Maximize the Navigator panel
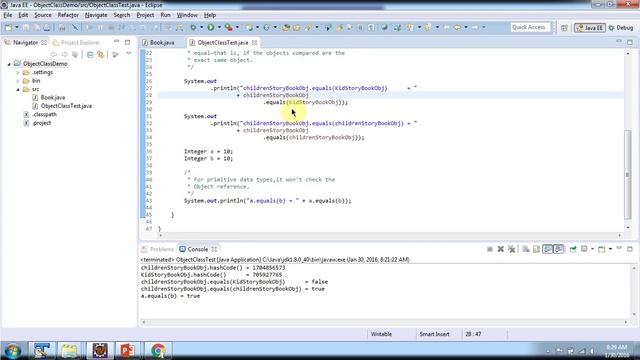 pos(127,42)
